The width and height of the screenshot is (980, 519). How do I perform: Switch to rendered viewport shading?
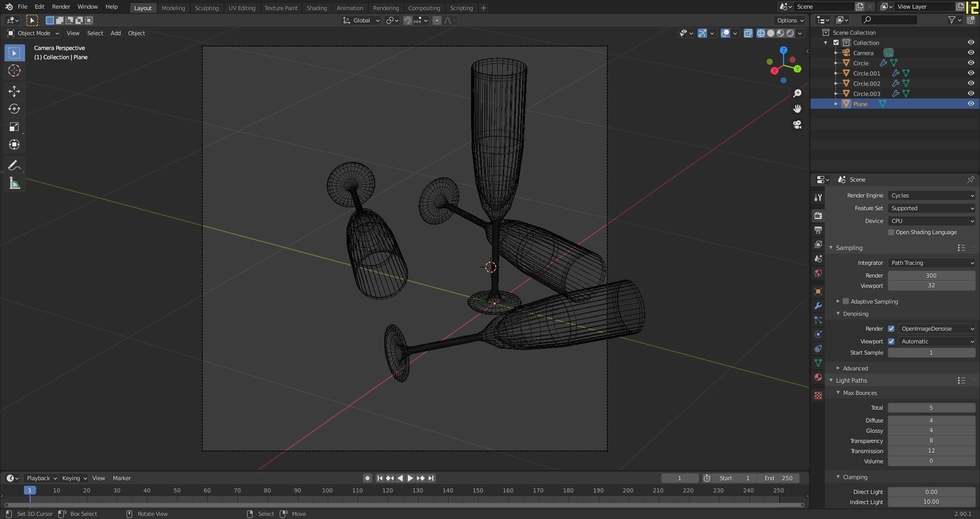point(790,33)
